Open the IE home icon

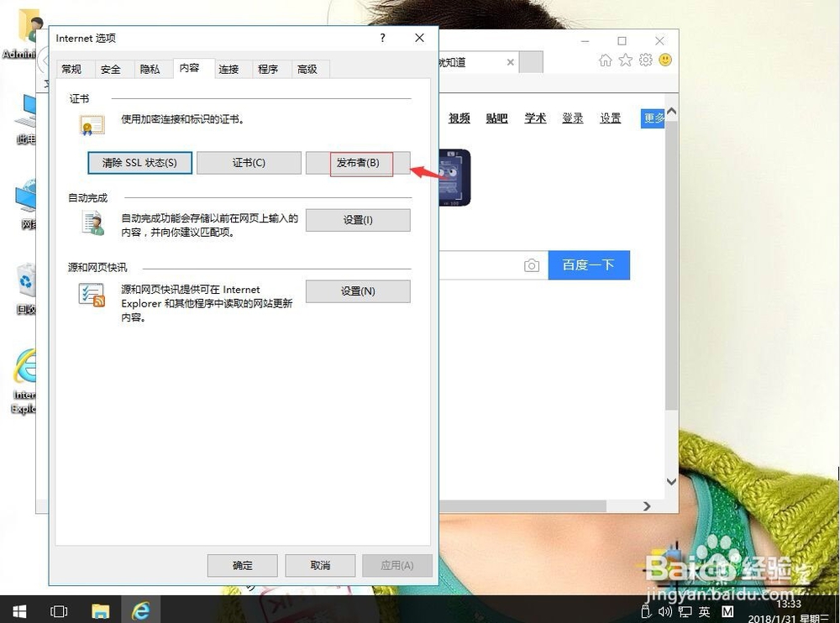point(606,60)
